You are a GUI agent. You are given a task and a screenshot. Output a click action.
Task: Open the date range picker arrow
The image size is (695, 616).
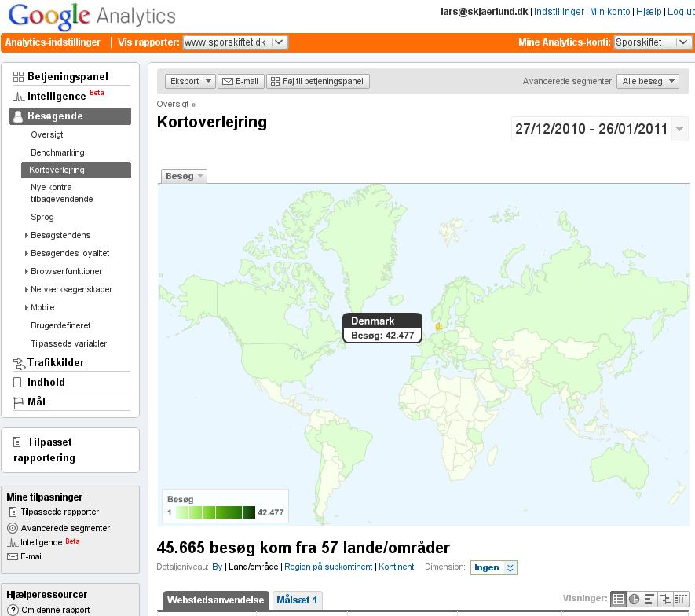pyautogui.click(x=680, y=129)
